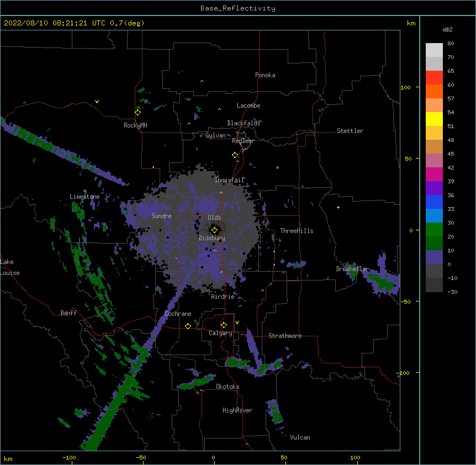This screenshot has width=476, height=465.
Task: Click the yellow diamond marker near RockyMH
Action: (x=138, y=113)
